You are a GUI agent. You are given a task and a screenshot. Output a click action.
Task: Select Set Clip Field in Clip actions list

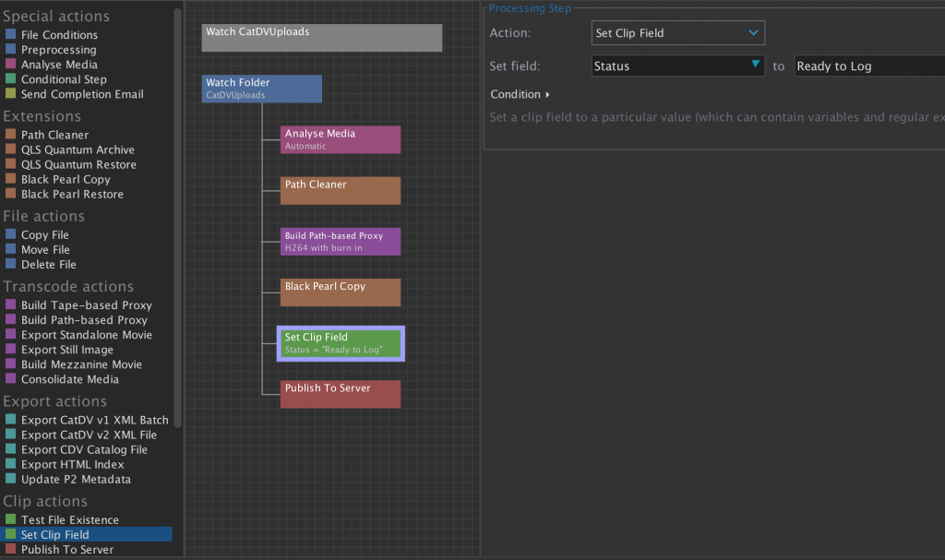pos(55,534)
